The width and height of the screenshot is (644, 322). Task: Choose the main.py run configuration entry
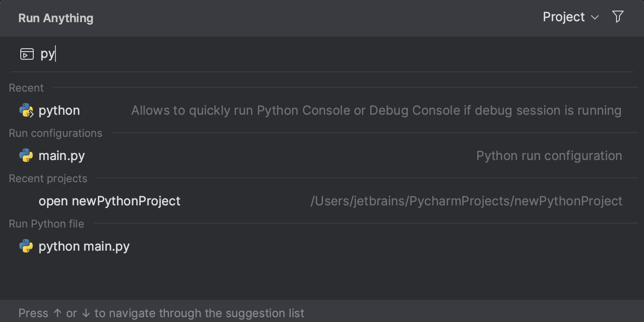tap(62, 155)
